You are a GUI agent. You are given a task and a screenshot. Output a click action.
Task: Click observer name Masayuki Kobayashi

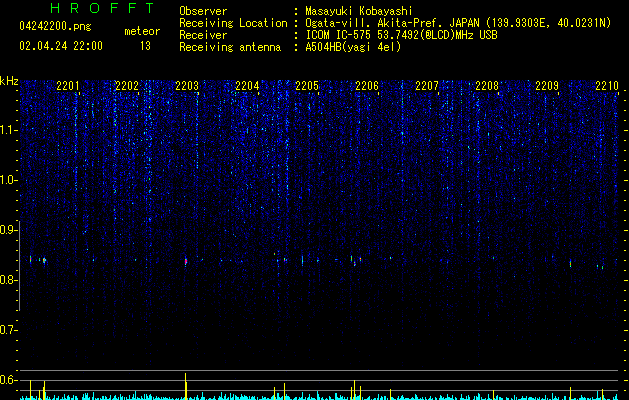tap(359, 11)
